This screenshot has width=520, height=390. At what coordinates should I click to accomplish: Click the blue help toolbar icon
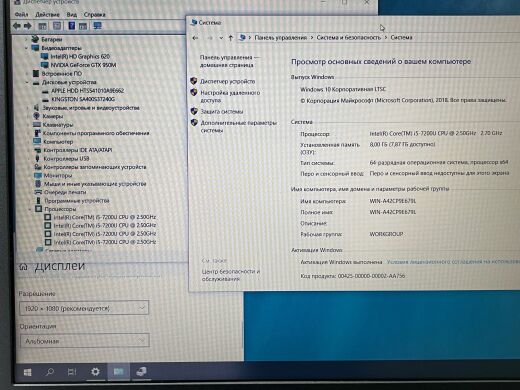pos(71,26)
